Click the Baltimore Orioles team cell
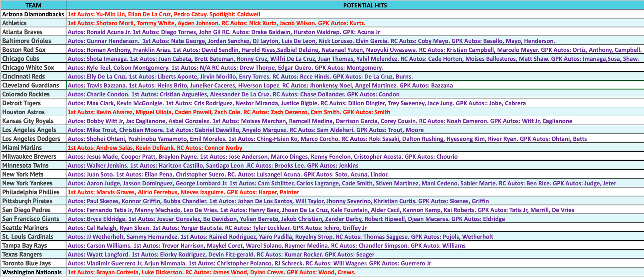644x277 pixels. 33,41
